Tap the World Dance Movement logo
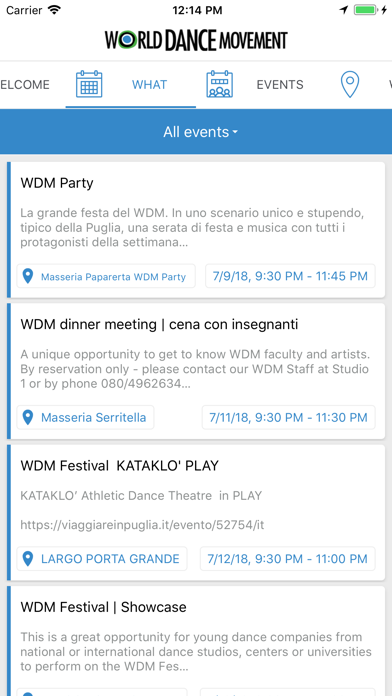The image size is (392, 696). [x=196, y=40]
